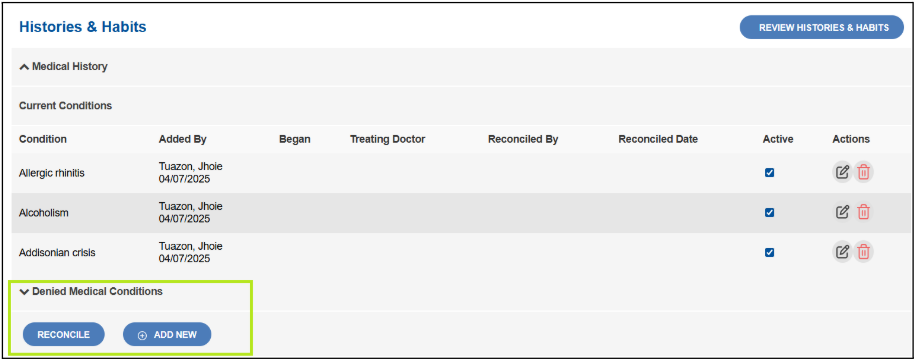Screen dimensions: 915x360
Task: Delete the Alcoholism condition
Action: [864, 212]
